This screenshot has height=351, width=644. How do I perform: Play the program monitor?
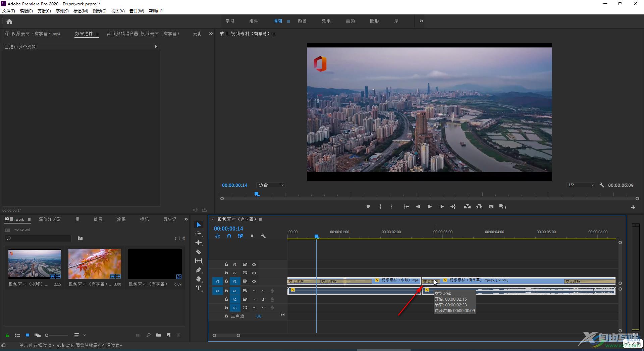click(429, 207)
